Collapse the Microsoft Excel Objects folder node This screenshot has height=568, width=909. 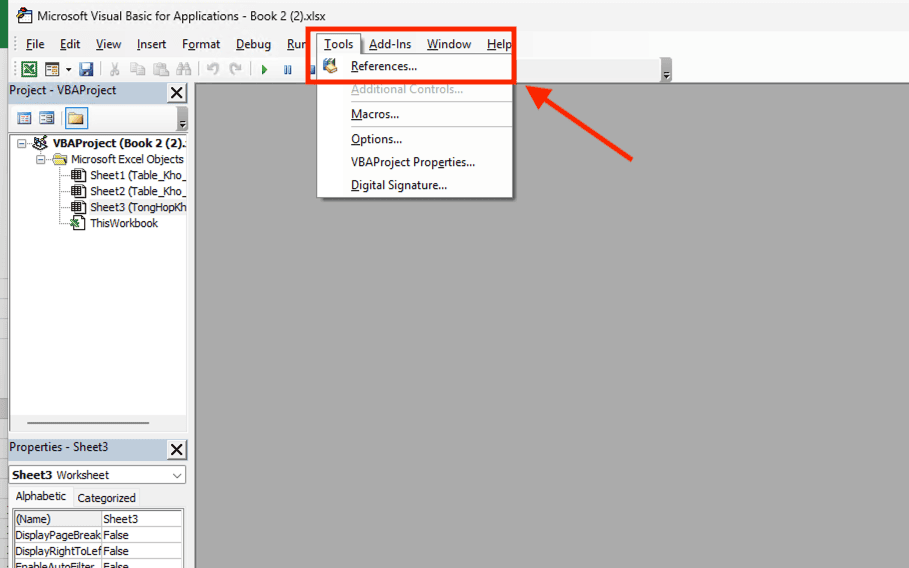40,159
